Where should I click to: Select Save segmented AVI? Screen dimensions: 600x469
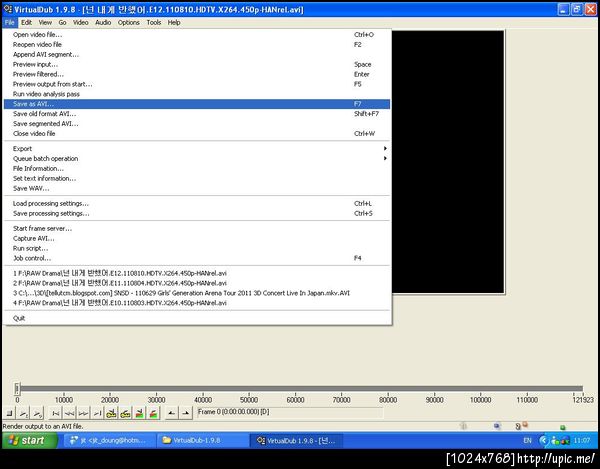197,124
